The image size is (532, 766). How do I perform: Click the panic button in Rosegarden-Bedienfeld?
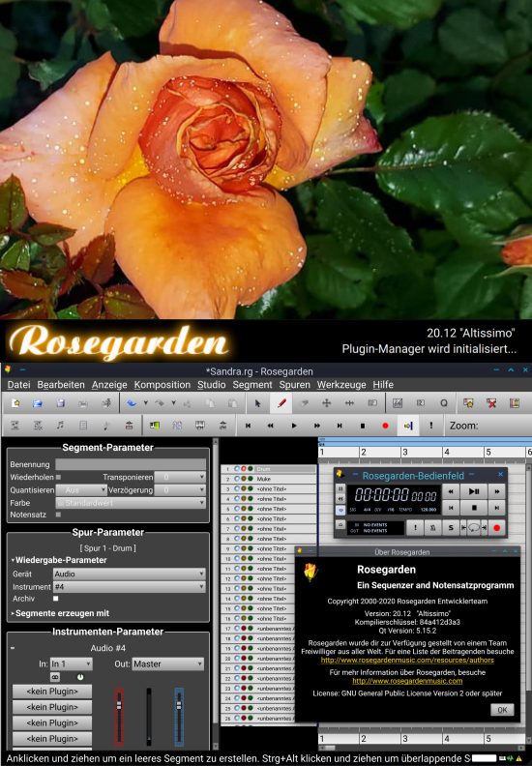(x=415, y=528)
